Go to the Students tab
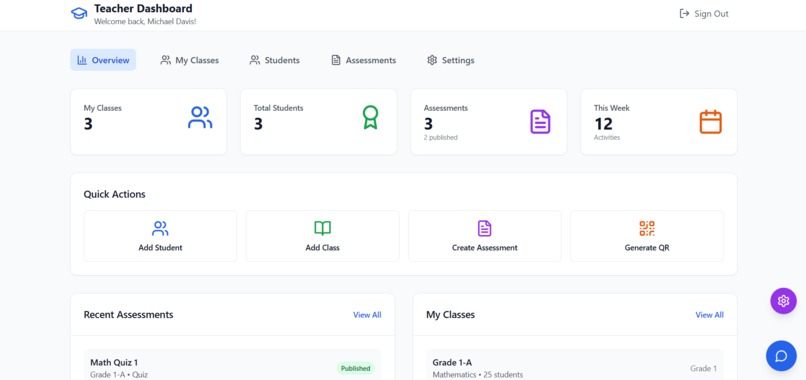 point(274,60)
